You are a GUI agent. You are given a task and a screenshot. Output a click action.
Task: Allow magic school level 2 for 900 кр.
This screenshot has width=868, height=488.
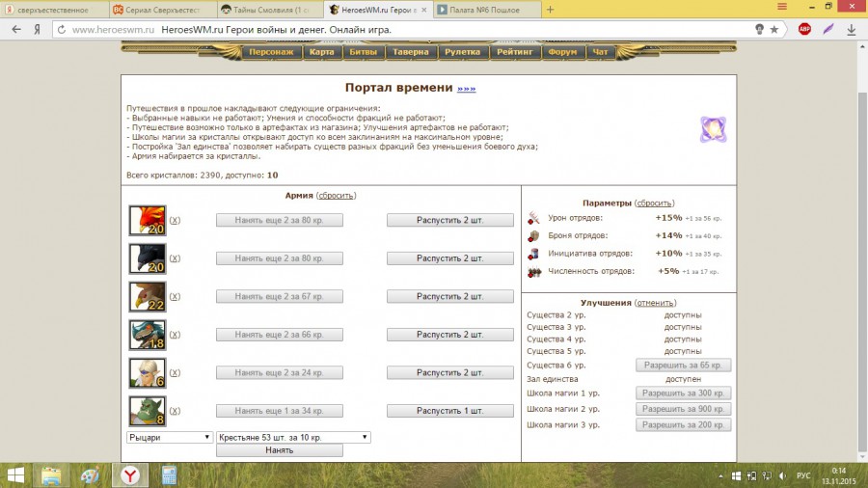[683, 409]
